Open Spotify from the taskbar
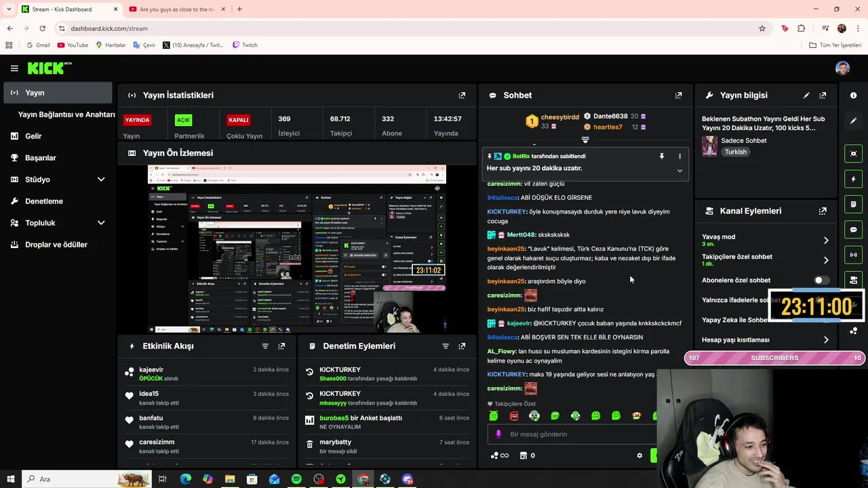Image resolution: width=868 pixels, height=488 pixels. click(296, 479)
